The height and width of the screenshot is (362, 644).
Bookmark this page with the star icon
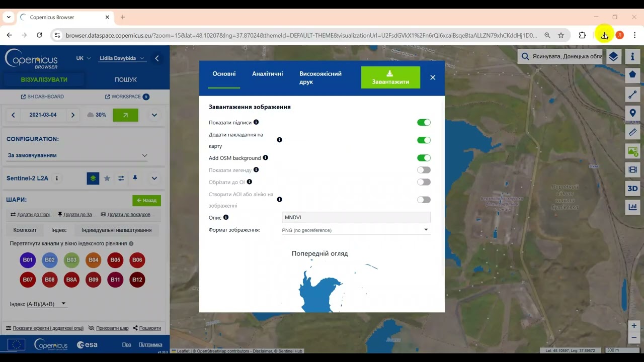tap(561, 35)
